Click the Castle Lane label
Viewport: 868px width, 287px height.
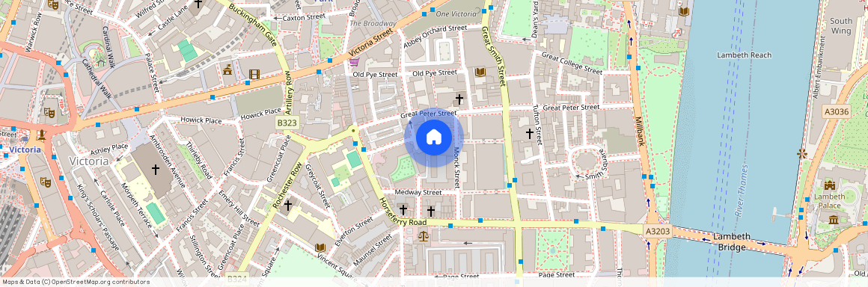coord(174,19)
